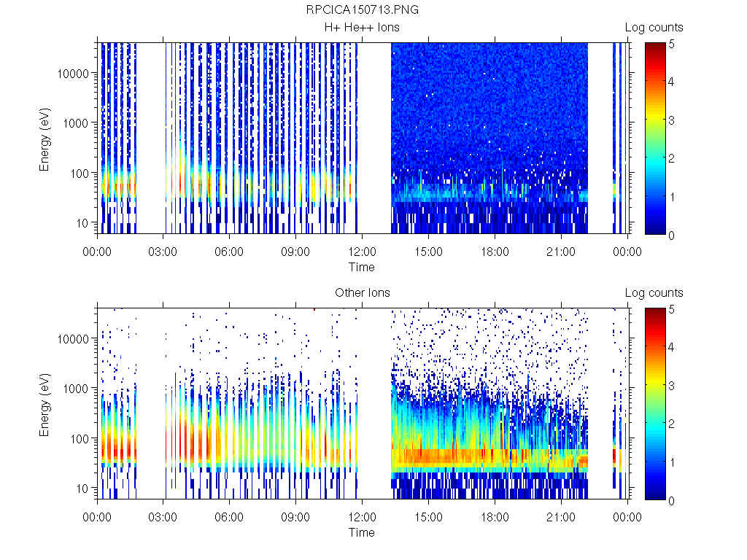Click "100" energy tick of H+ He++ plot
Viewport: 747px width, 560px height.
[x=80, y=174]
